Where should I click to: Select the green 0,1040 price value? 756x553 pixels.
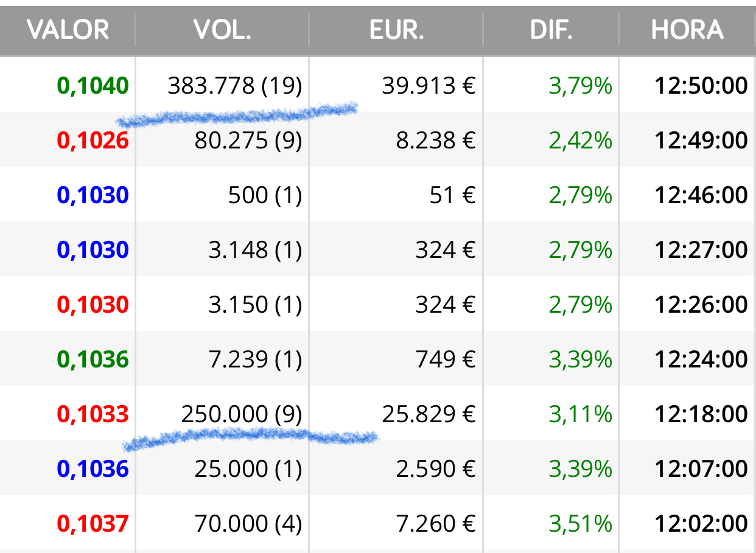point(93,86)
